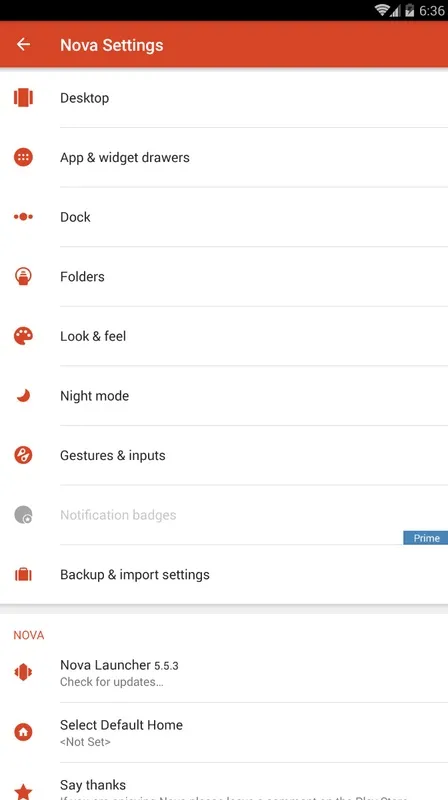
Task: Open the Desktop settings icon
Action: (x=23, y=97)
